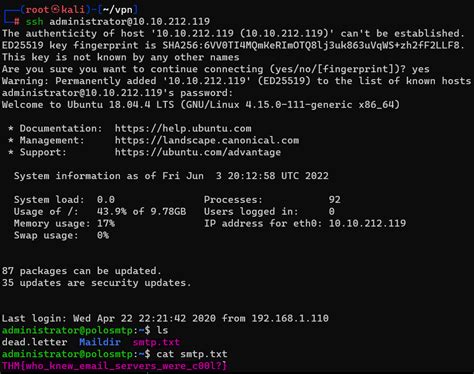Click the 'cat smtp.txt' command
474x374 pixels.
192,354
